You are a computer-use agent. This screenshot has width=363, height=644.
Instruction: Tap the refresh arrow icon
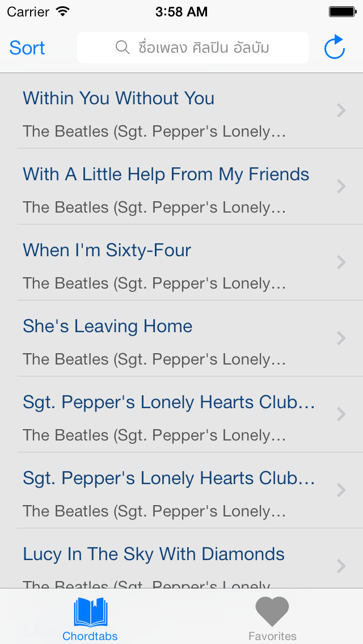point(334,47)
